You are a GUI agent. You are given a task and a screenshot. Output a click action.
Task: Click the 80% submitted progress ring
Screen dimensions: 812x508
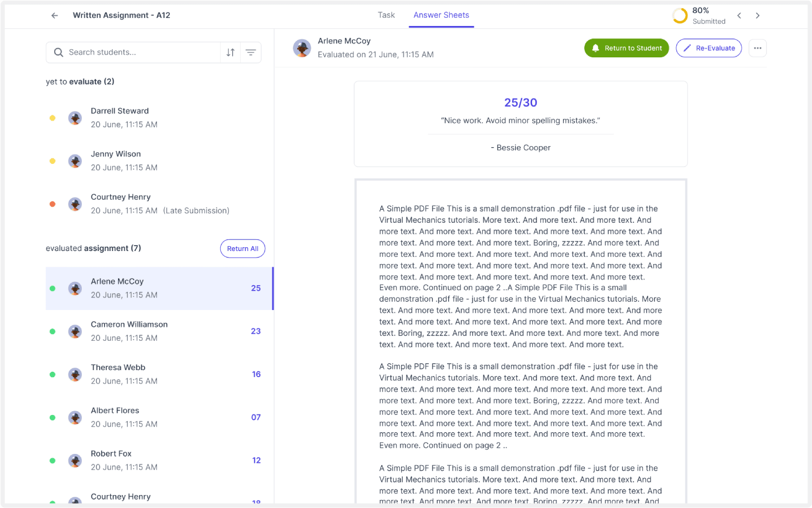(680, 16)
